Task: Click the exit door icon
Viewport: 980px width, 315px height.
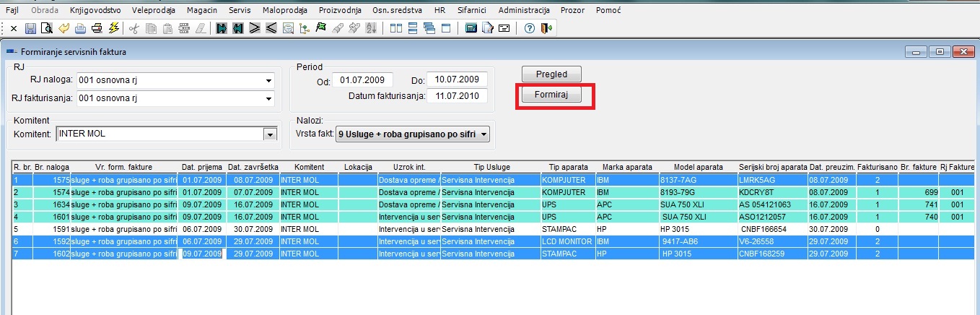Action: coord(546,29)
